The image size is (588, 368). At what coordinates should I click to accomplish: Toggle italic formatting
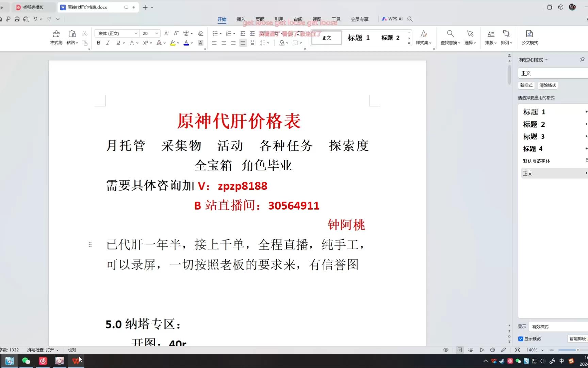click(108, 43)
